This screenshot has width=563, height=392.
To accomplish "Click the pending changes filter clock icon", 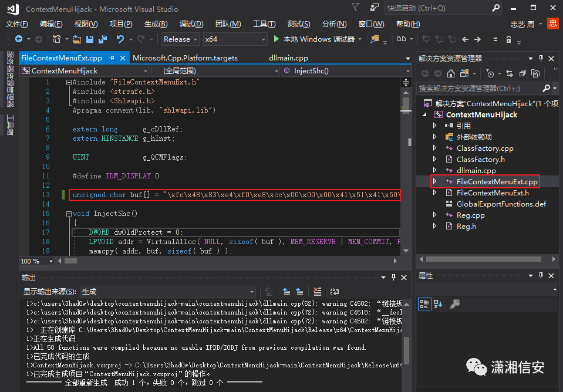I will coord(490,73).
